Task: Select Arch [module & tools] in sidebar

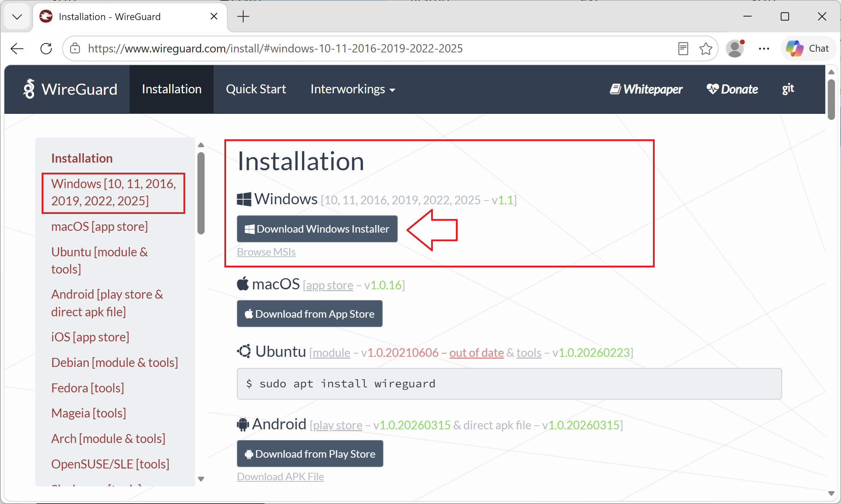Action: pyautogui.click(x=108, y=439)
